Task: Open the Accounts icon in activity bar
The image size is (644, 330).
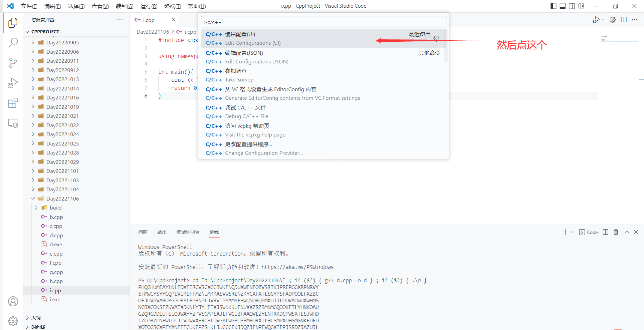Action: [x=13, y=301]
